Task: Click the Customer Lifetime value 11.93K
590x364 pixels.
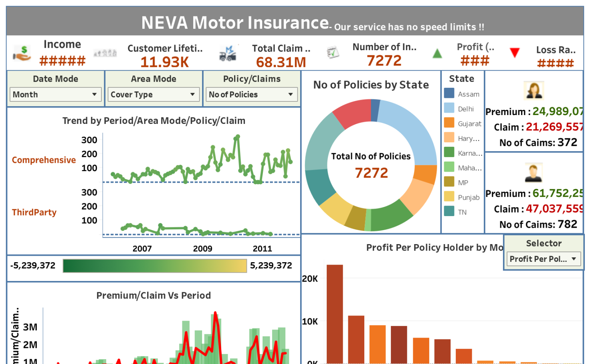Action: coord(165,62)
